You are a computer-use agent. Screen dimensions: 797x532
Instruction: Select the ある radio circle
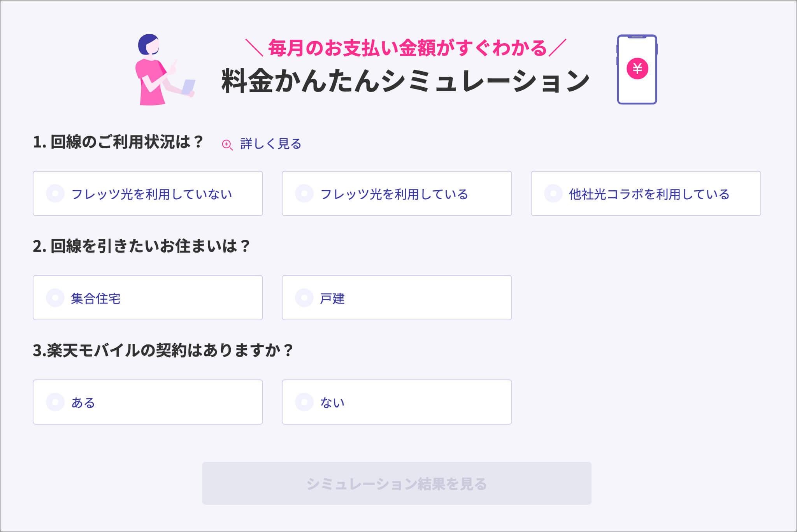click(x=55, y=402)
